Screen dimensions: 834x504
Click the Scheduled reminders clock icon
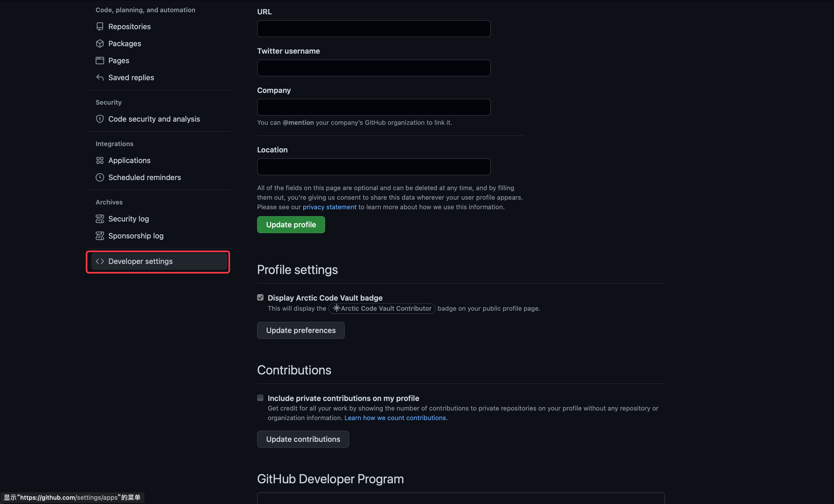coord(100,177)
